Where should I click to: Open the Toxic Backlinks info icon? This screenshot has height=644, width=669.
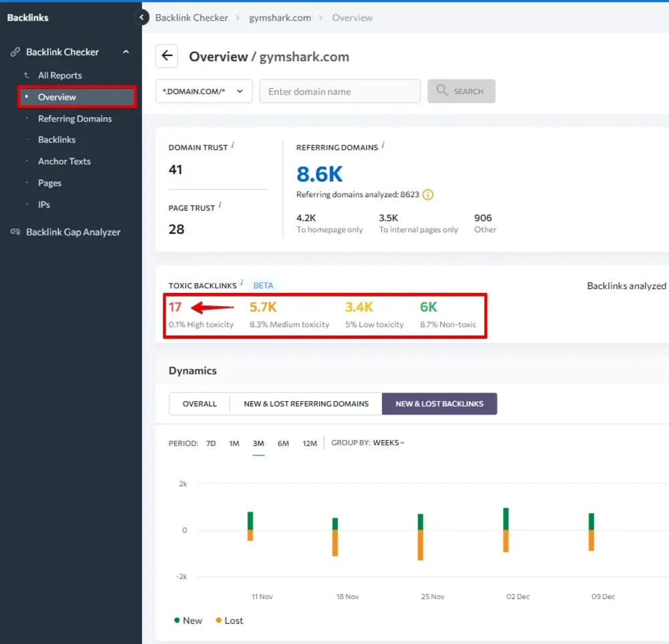coord(242,283)
